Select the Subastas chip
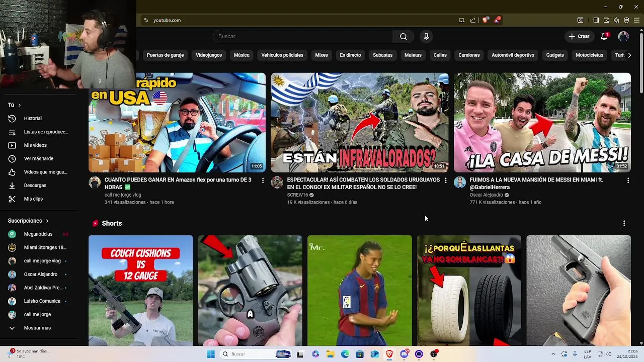The width and height of the screenshot is (644, 362). [x=382, y=55]
